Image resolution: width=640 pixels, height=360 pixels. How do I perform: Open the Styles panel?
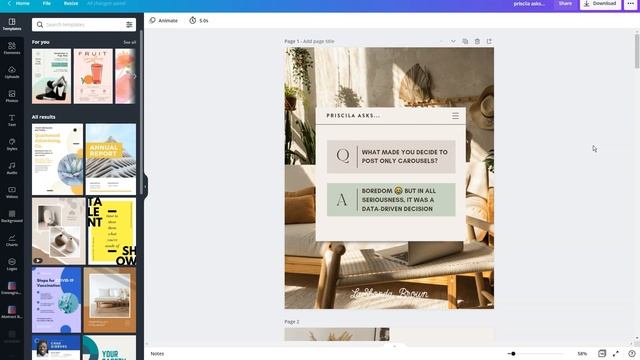(12, 144)
